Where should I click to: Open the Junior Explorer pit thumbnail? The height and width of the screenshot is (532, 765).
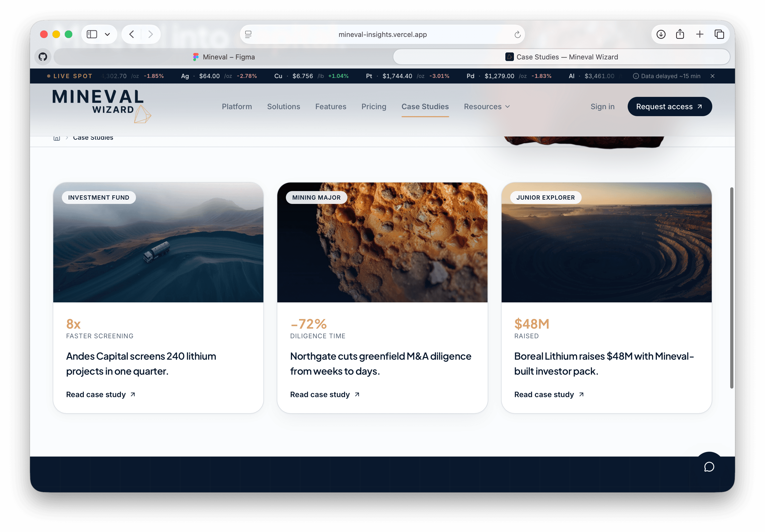click(606, 242)
